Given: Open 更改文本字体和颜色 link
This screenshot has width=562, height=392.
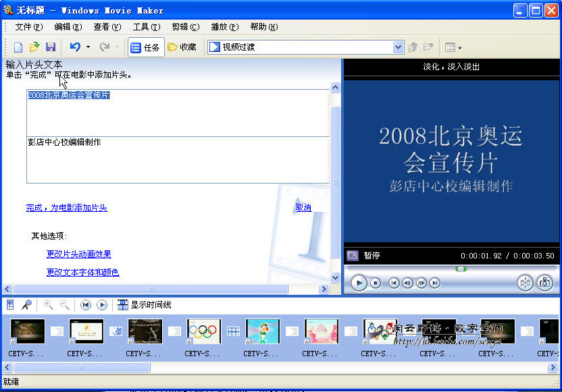Looking at the screenshot, I should tap(83, 273).
